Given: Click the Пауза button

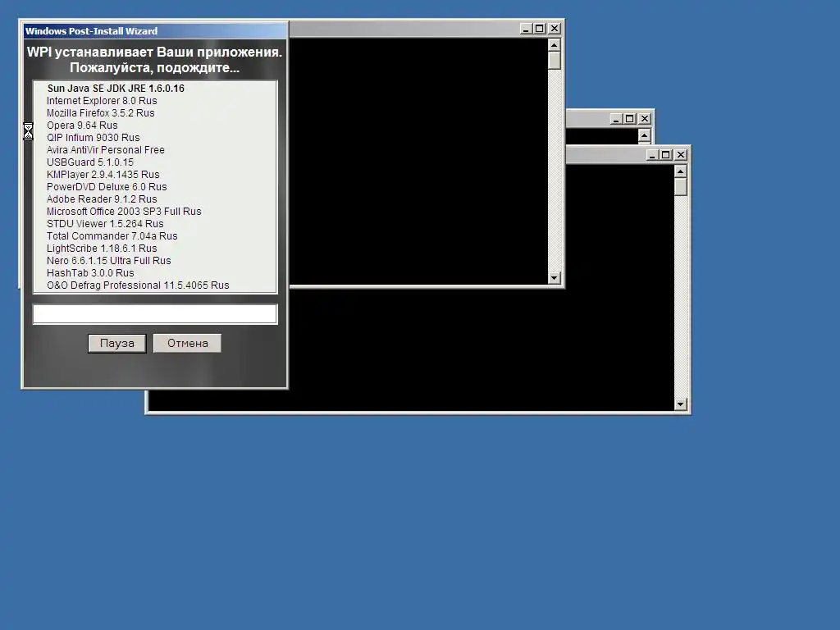Looking at the screenshot, I should 116,344.
